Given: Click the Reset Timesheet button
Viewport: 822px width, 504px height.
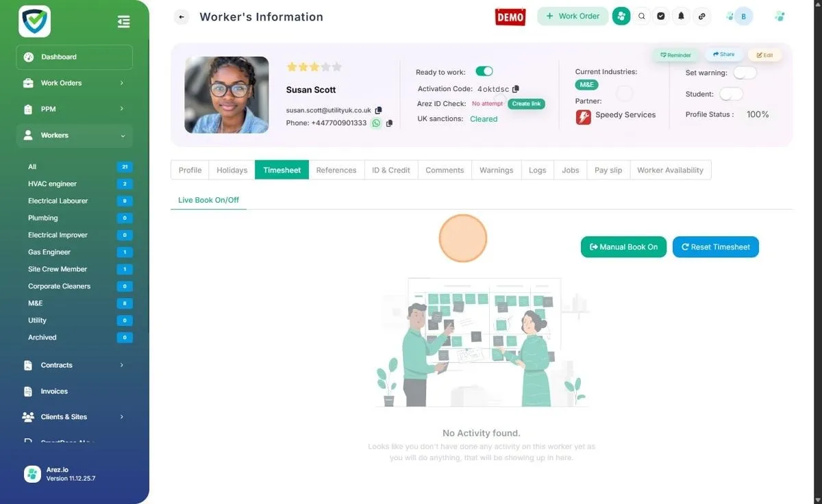Looking at the screenshot, I should click(x=716, y=247).
